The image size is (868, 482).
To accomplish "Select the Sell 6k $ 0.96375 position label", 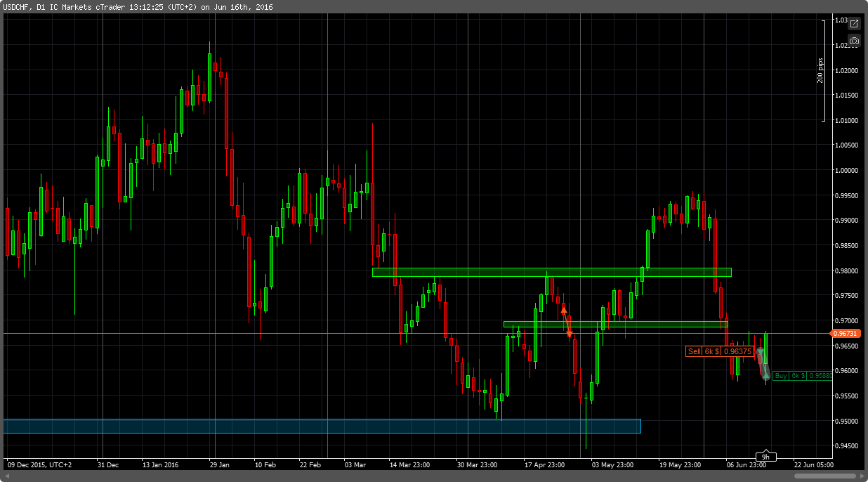I will click(720, 351).
